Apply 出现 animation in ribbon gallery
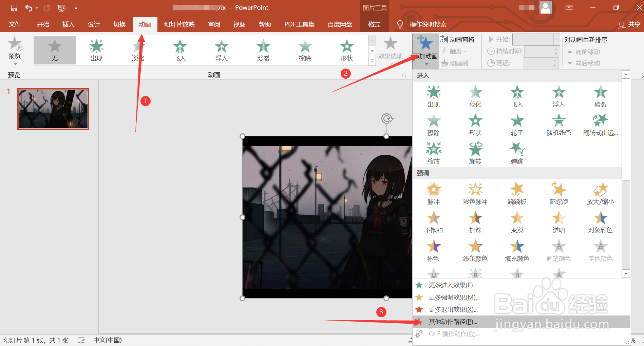 [x=96, y=50]
